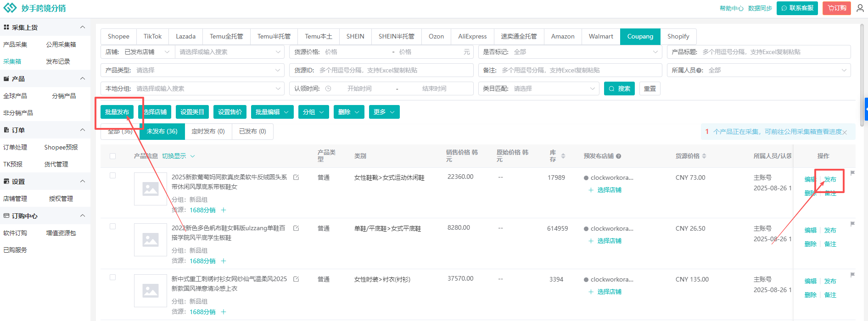Viewport: 868px width, 321px height.
Task: Close the collecting progress notification
Action: [x=845, y=132]
